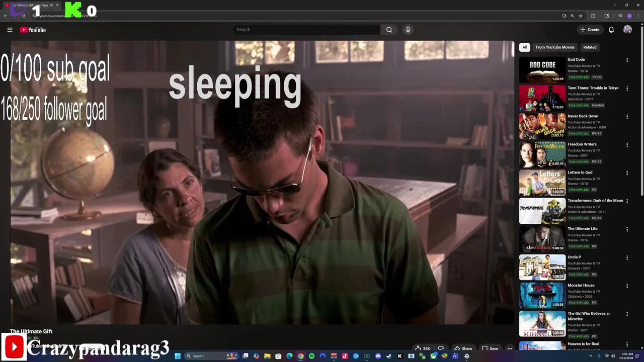The image size is (644, 362).
Task: Click the Create button
Action: (x=590, y=30)
